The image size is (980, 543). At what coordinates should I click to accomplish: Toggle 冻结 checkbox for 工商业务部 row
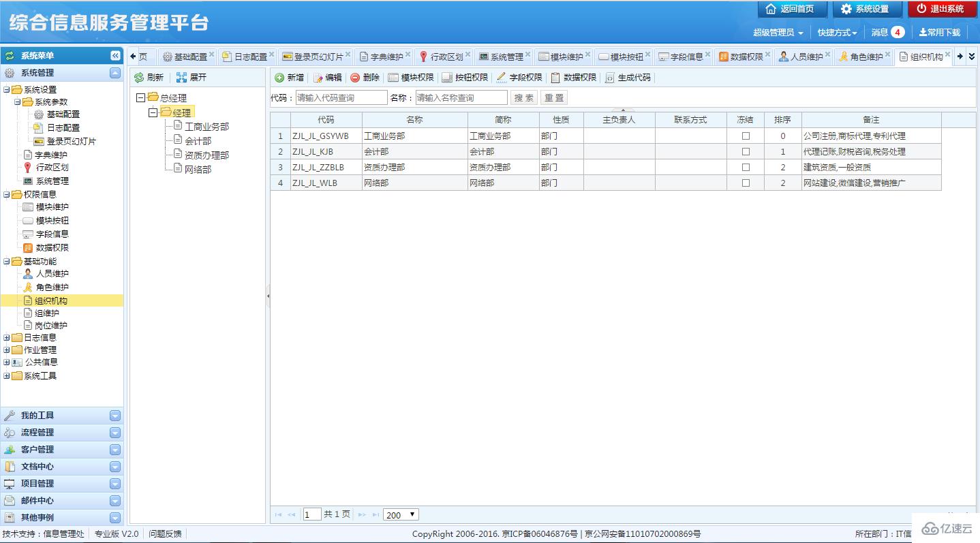(746, 136)
